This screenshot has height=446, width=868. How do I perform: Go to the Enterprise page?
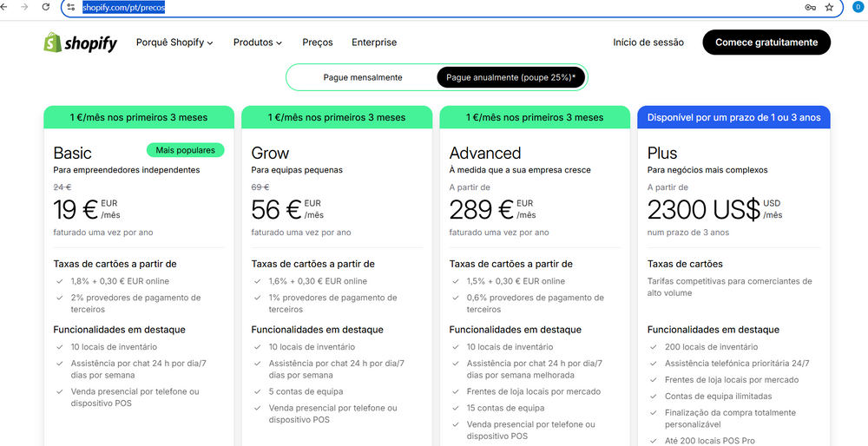(374, 43)
